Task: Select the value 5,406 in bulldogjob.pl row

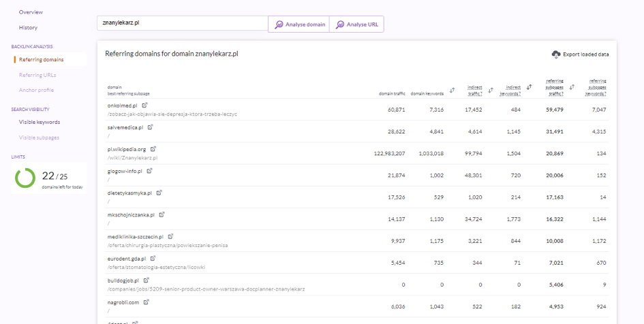Action: coord(557,285)
